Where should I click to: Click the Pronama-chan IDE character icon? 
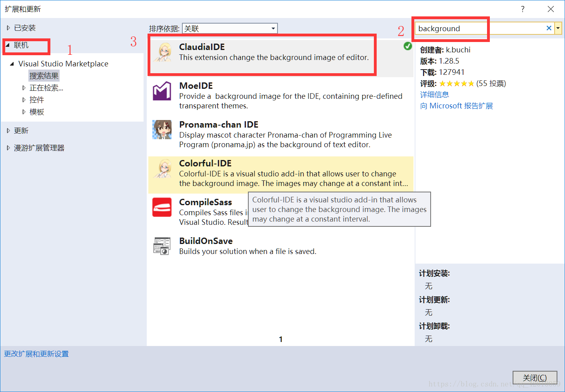point(162,130)
